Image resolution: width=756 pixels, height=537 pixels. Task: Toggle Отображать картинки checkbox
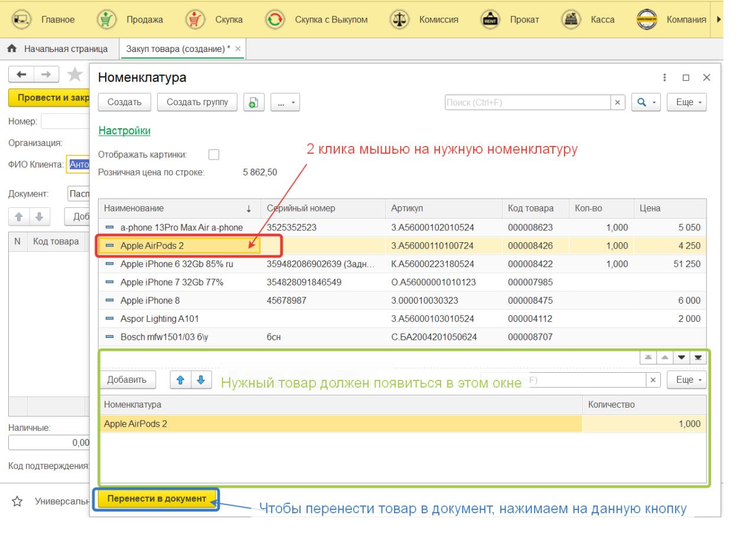[x=214, y=155]
